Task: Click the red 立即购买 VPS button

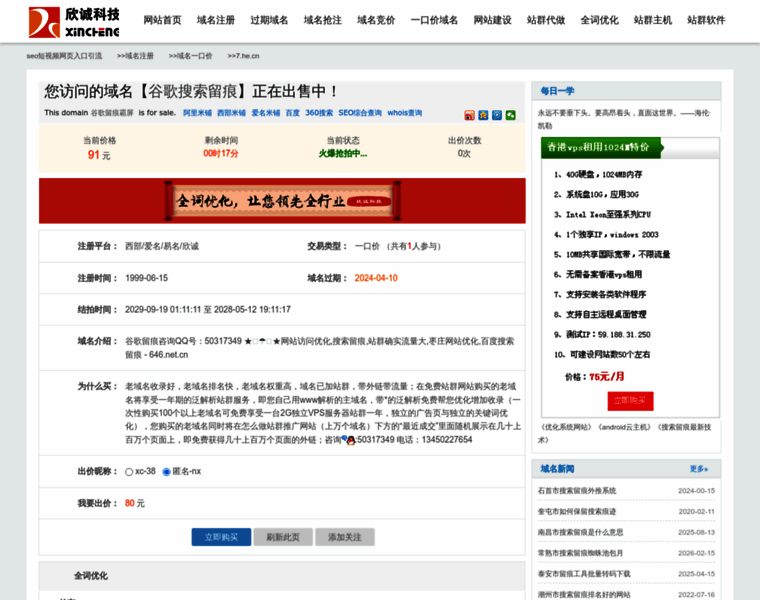Action: tap(630, 400)
